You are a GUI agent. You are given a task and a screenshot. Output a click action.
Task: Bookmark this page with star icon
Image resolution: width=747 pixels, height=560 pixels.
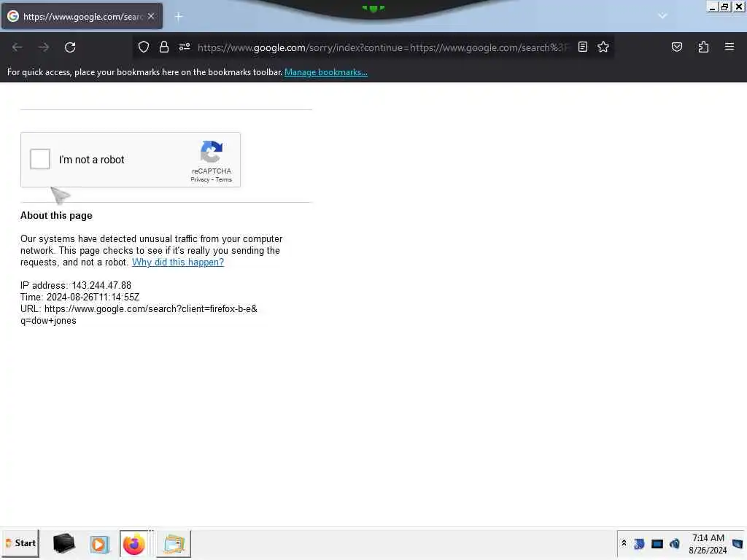[x=603, y=47]
